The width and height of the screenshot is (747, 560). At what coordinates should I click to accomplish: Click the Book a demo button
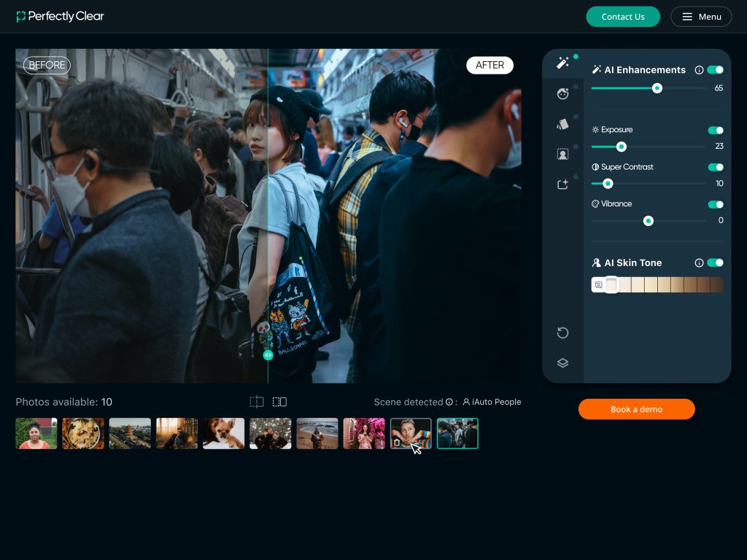(636, 409)
